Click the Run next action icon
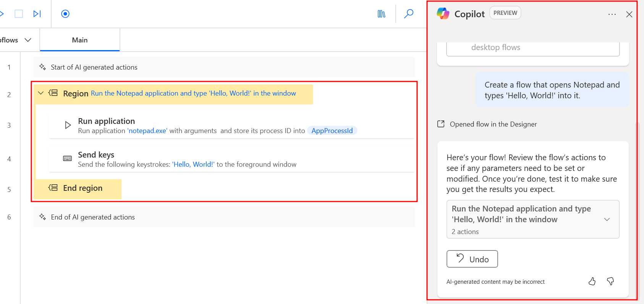 (37, 14)
